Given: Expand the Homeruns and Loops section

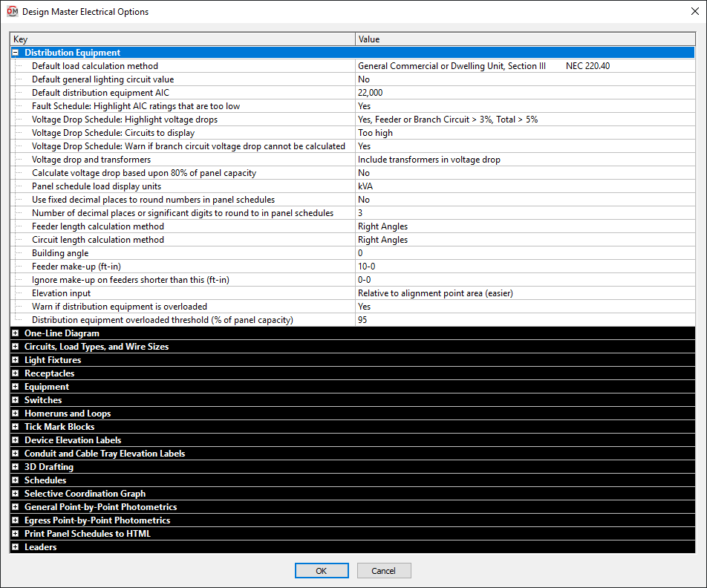Looking at the screenshot, I should (x=16, y=414).
